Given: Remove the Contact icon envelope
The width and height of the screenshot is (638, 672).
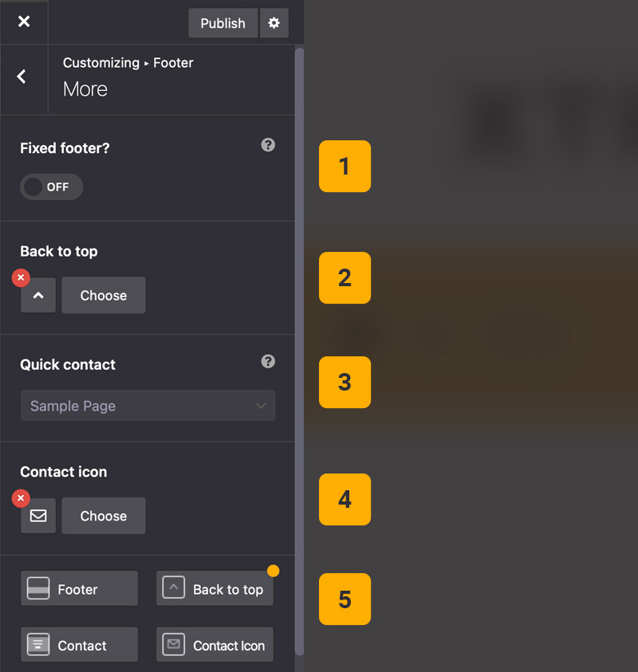Looking at the screenshot, I should pos(22,498).
